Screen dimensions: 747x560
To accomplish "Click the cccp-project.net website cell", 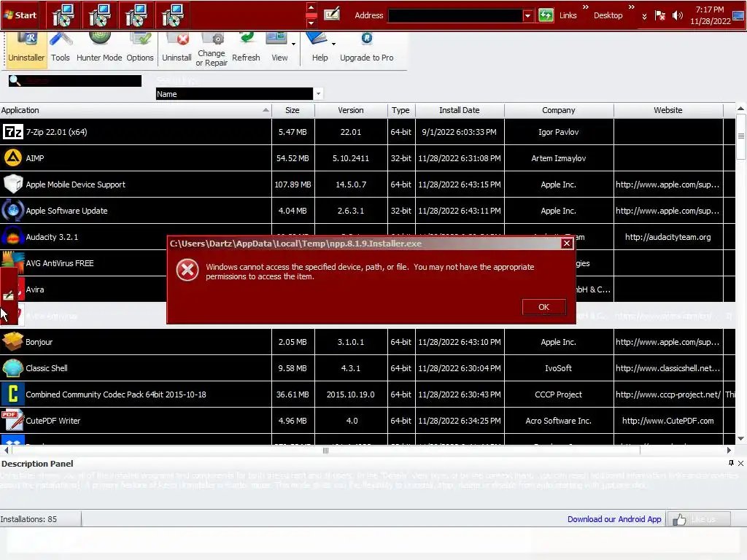I will (668, 394).
